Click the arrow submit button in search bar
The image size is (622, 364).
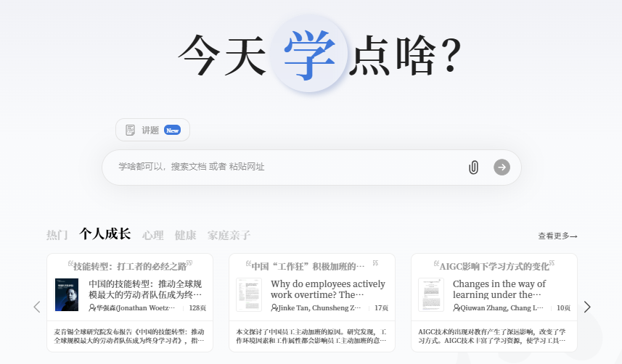pos(502,167)
